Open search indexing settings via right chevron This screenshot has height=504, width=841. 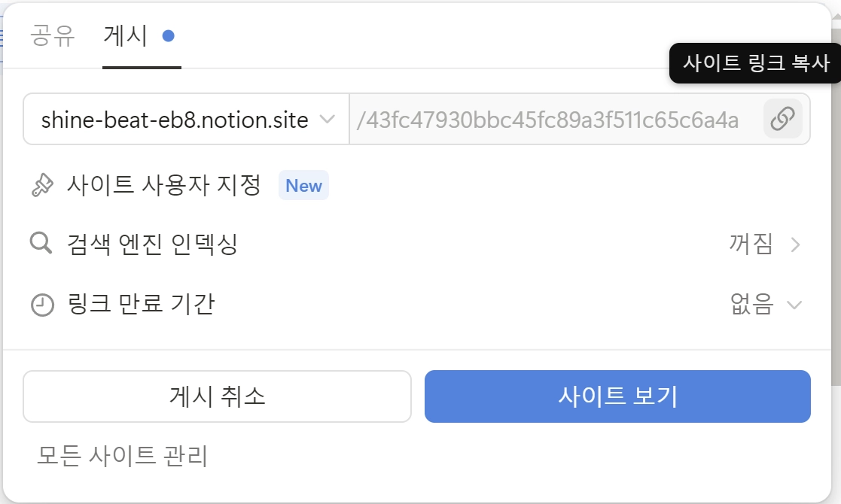[x=795, y=244]
